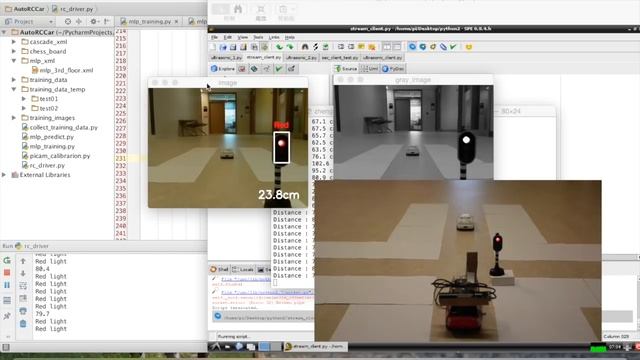Switch to stream_client.py tab in SPE

[264, 58]
